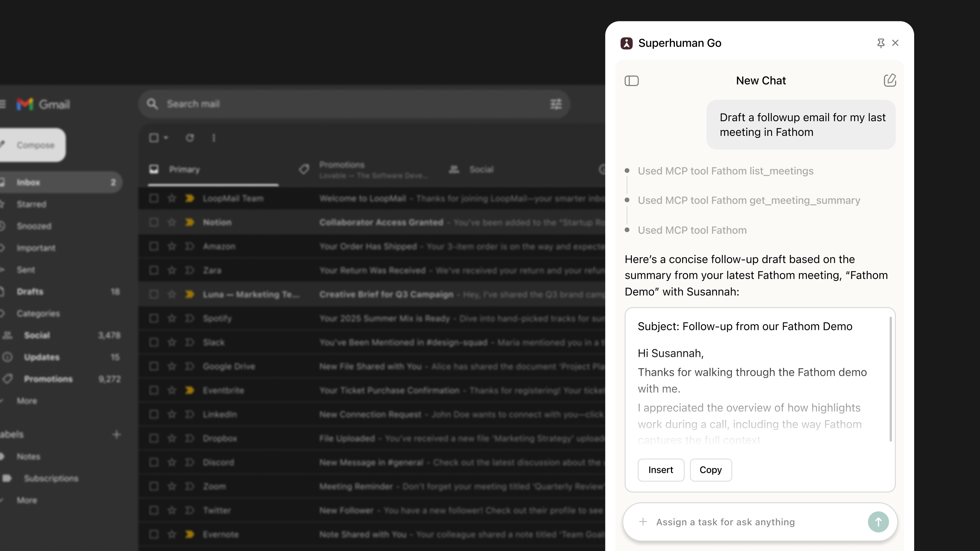Open the Updates category in sidebar

click(42, 357)
